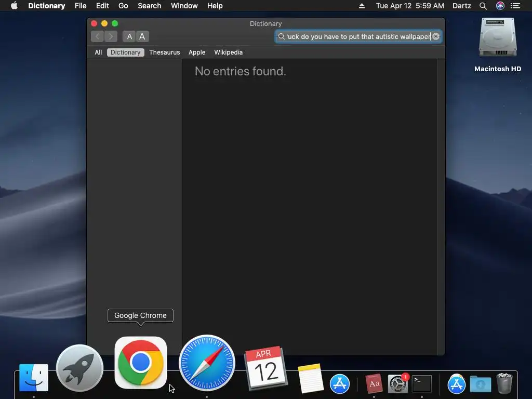This screenshot has width=532, height=399.
Task: Zoom the Dictionary window with green button
Action: 115,23
